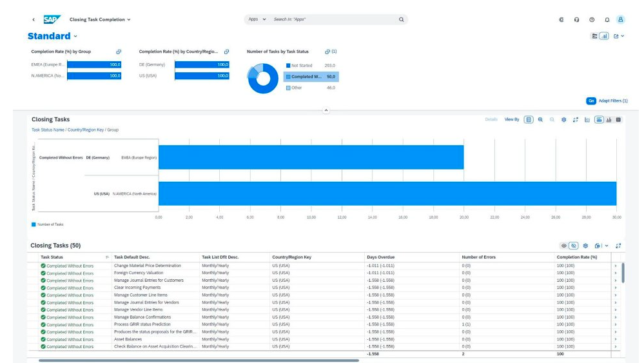Viewport: 644px width, 363px height.
Task: Switch to table-only view in chart toolbar
Action: [619, 119]
